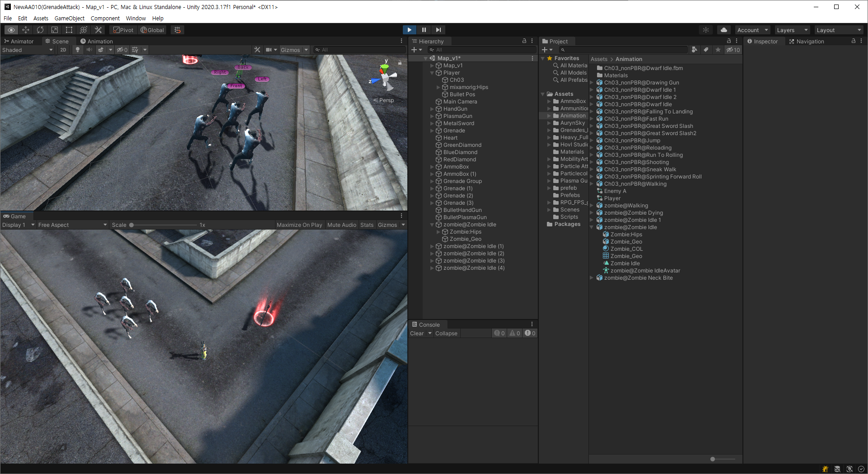Open scene component tools wrench icon

coord(257,50)
